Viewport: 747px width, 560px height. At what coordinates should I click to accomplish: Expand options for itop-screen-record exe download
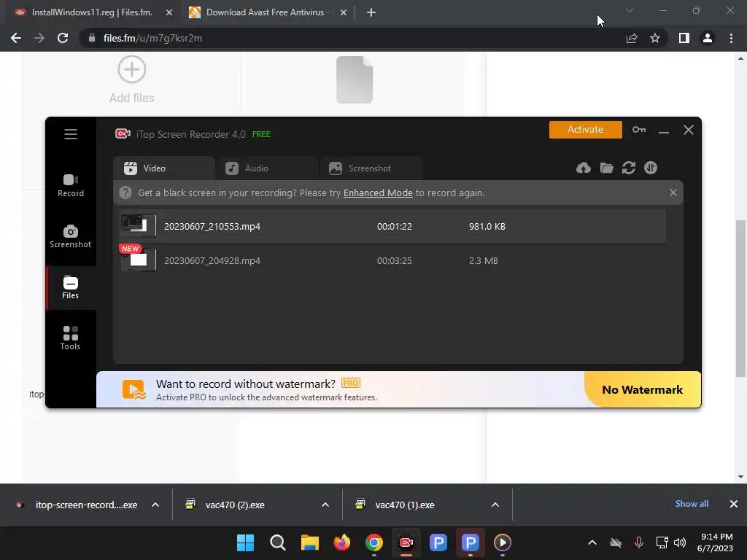[155, 505]
